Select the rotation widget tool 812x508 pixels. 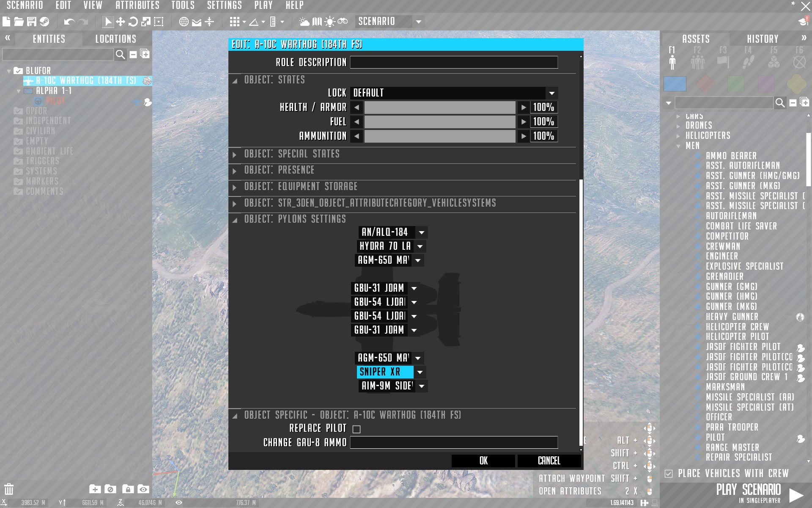point(133,22)
